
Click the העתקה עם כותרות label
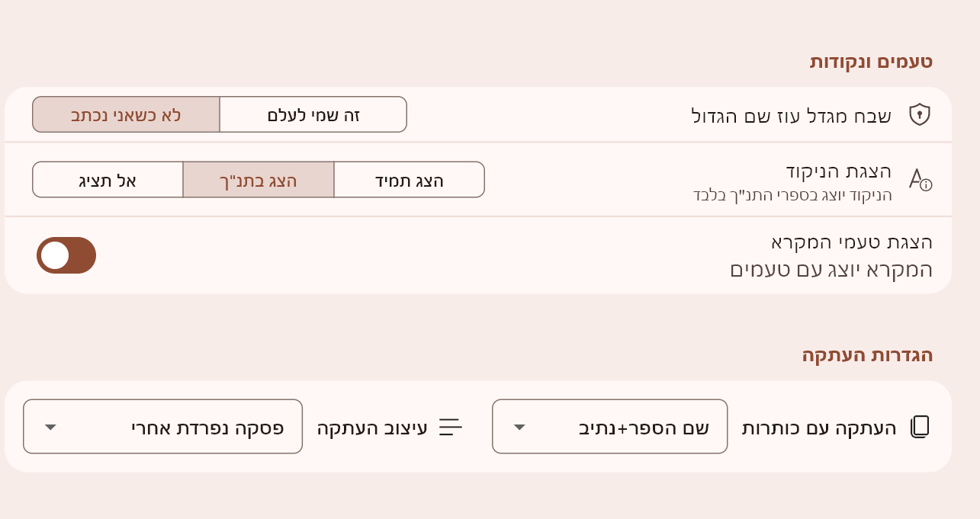pyautogui.click(x=819, y=428)
